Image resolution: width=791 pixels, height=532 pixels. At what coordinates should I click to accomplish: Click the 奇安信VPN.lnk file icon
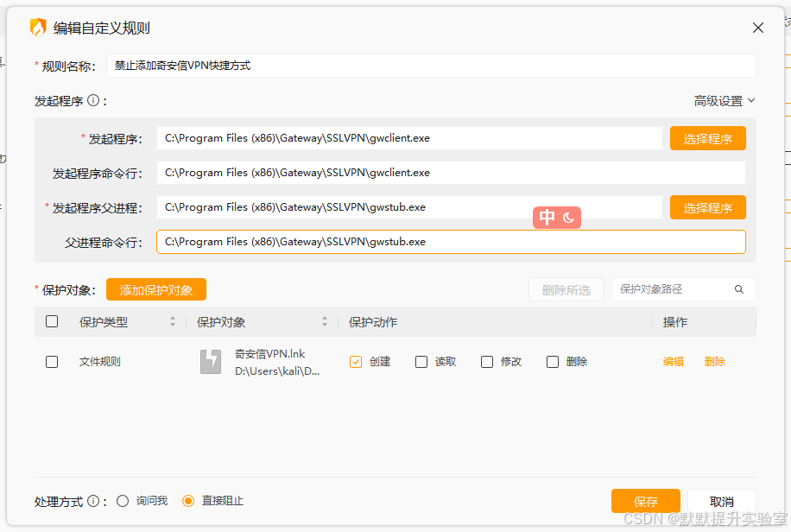(211, 361)
